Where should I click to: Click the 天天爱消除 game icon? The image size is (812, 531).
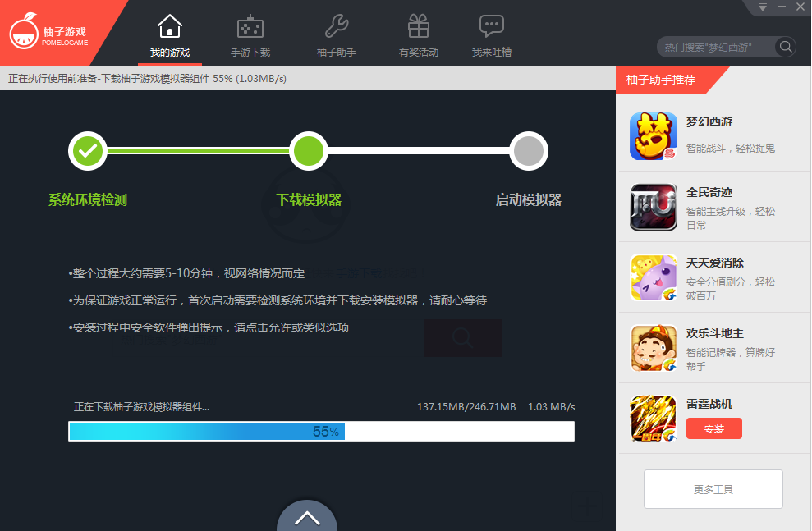tap(654, 277)
